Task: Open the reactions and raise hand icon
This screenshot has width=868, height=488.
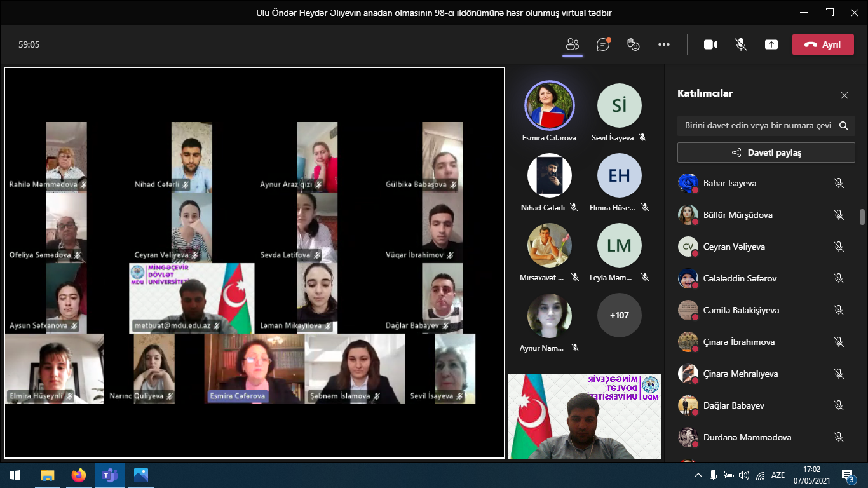Action: pos(633,44)
